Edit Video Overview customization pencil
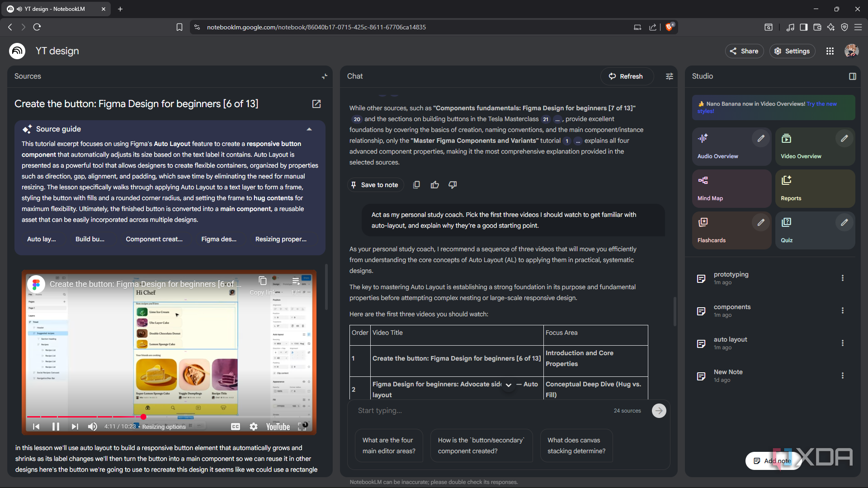The image size is (868, 488). click(x=844, y=138)
